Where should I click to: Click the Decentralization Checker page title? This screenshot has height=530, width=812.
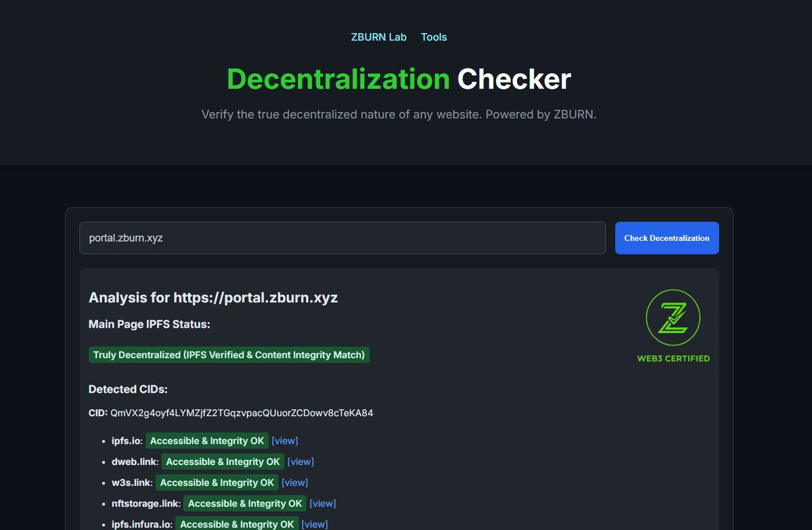click(x=399, y=79)
